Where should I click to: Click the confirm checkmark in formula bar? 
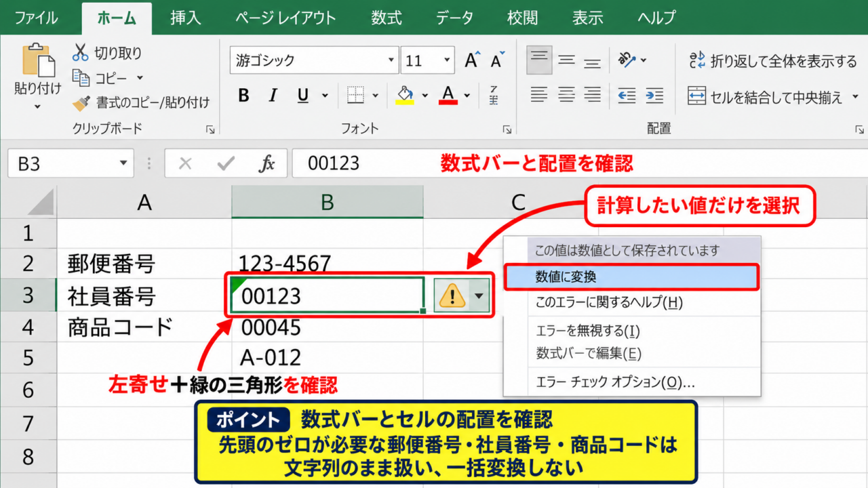[x=226, y=163]
